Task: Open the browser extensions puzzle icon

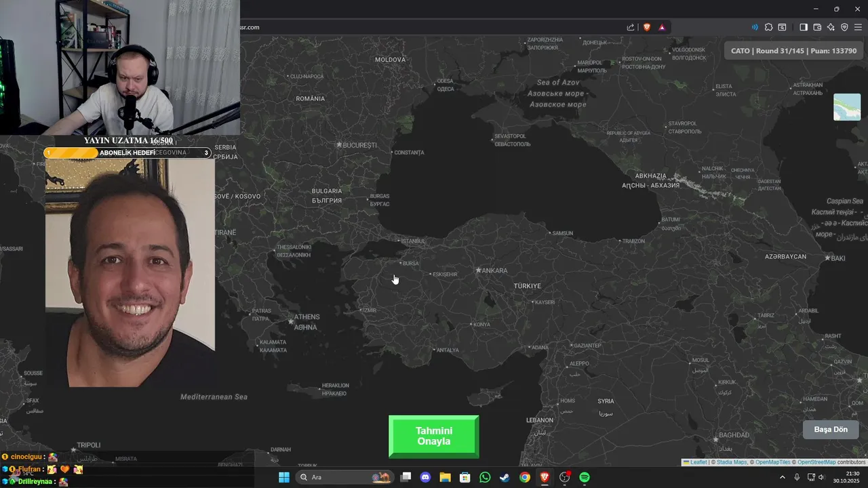Action: [x=768, y=27]
